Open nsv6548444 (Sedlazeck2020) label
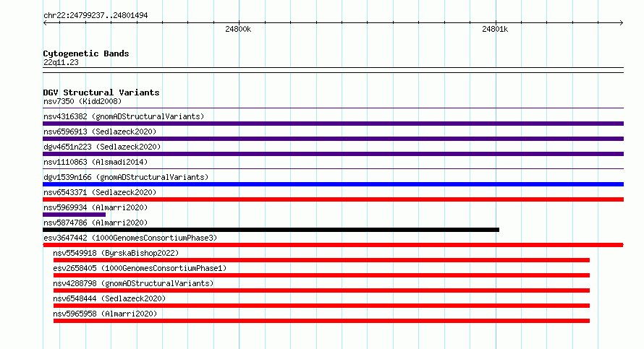Image resolution: width=644 pixels, height=349 pixels. pyautogui.click(x=109, y=298)
